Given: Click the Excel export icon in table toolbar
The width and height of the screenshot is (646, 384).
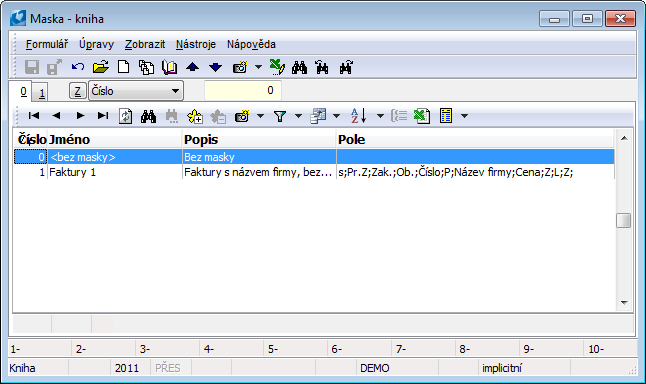Looking at the screenshot, I should (422, 116).
